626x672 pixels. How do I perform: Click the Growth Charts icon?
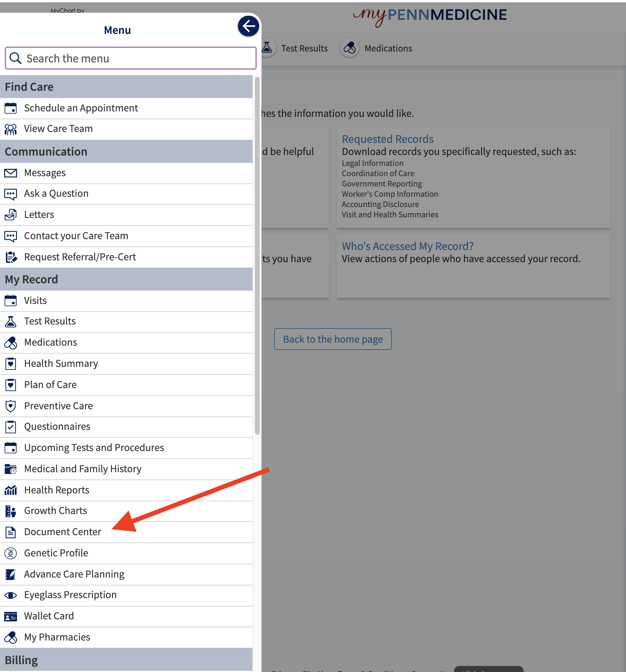click(x=11, y=511)
